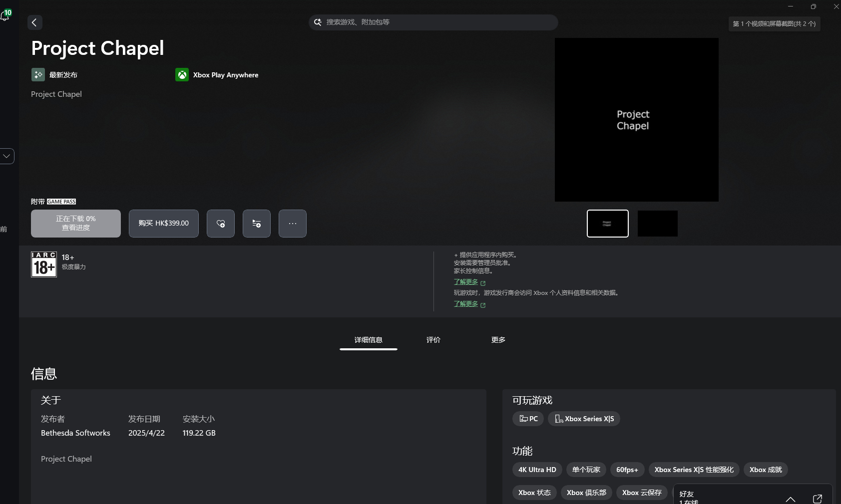Screen dimensions: 841x504
Task: Focus the game search input field
Action: [433, 22]
